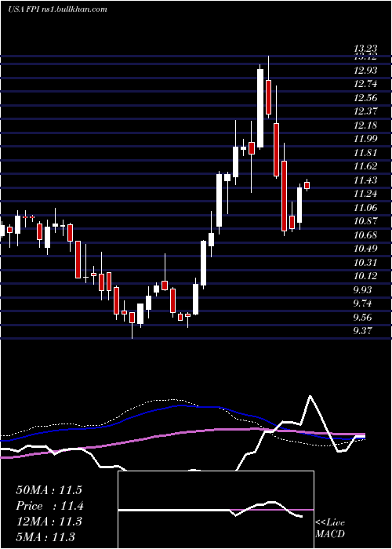
Task: Select the 11.99 price axis label
Action: [x=365, y=139]
